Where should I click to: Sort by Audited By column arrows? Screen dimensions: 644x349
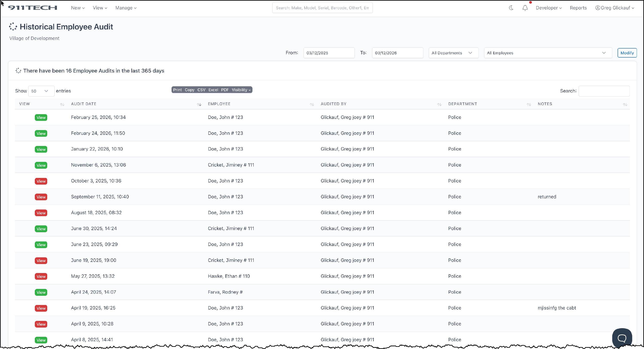click(439, 104)
